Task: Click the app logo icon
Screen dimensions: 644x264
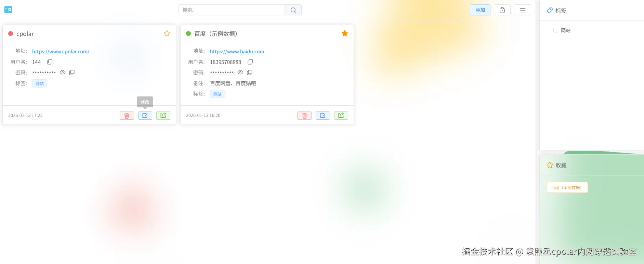Action: pos(8,10)
